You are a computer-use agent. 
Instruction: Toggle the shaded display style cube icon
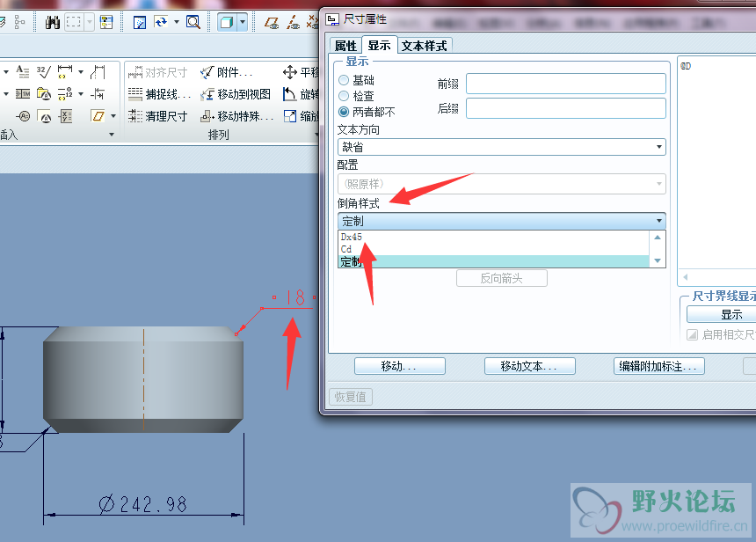pos(227,22)
